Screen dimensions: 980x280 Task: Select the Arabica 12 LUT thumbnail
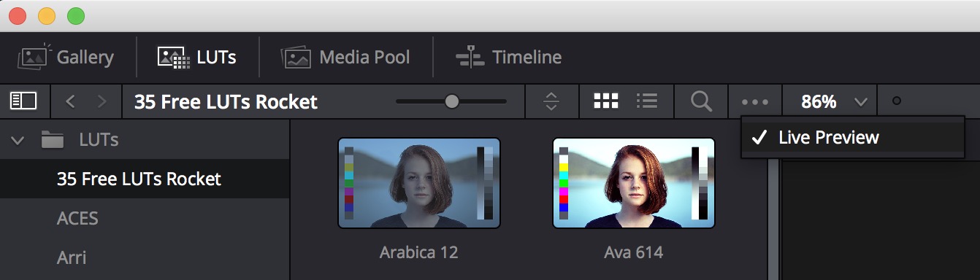pyautogui.click(x=419, y=183)
